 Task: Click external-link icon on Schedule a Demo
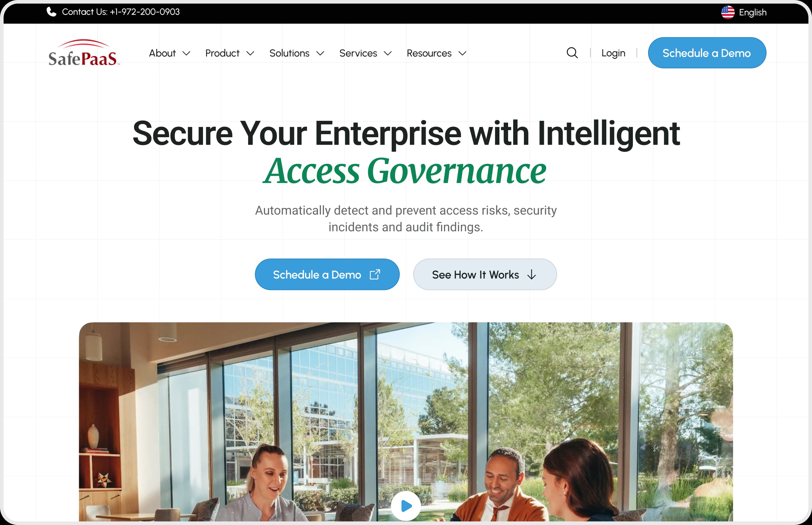pos(375,274)
